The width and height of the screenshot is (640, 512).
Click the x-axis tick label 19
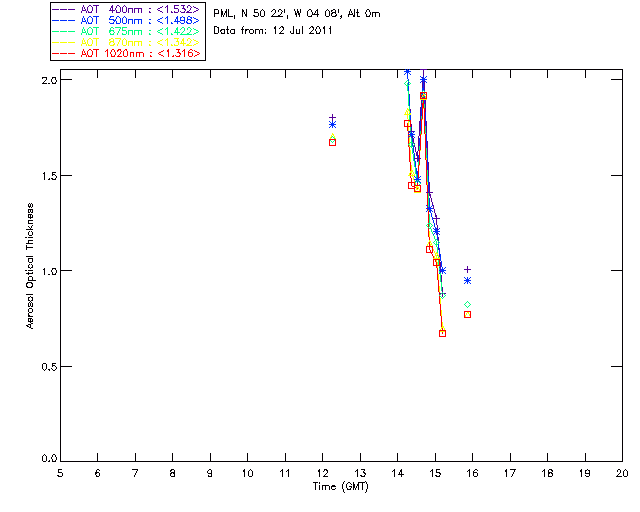585,473
